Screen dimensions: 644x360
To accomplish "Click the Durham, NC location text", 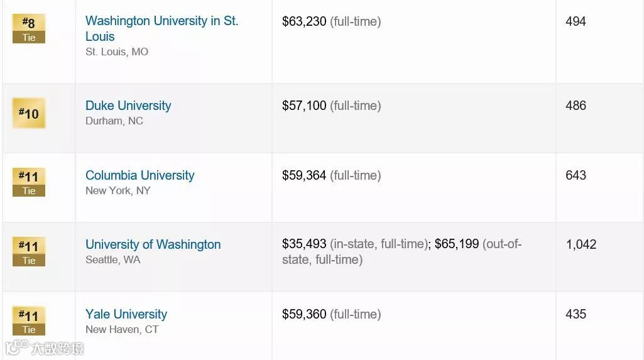I will click(114, 121).
